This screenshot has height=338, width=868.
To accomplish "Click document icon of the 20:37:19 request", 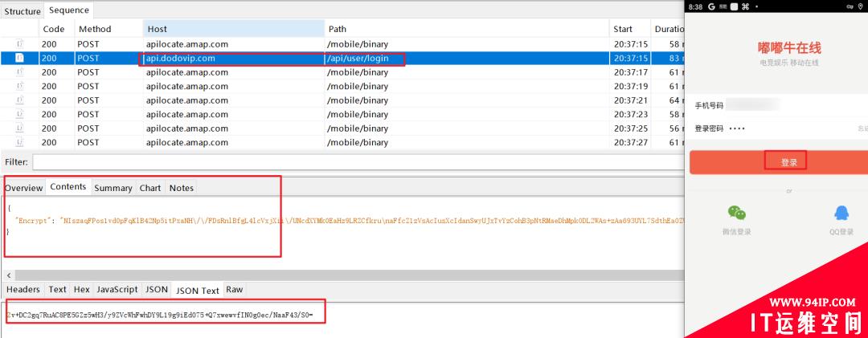I will click(20, 86).
